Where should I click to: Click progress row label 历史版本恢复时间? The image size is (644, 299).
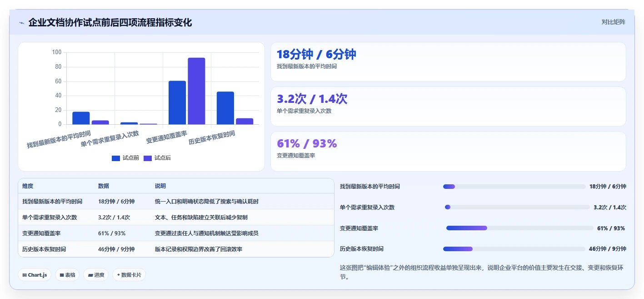click(362, 249)
